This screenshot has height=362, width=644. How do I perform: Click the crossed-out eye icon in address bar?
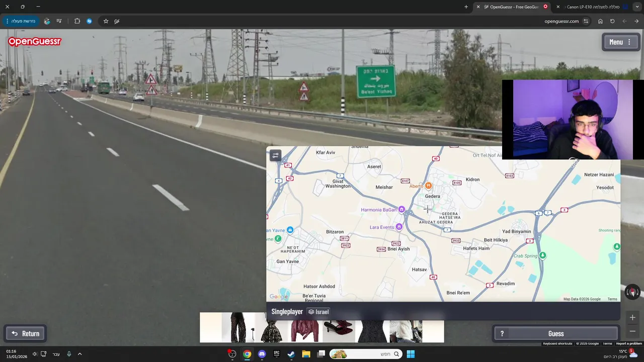point(117,21)
